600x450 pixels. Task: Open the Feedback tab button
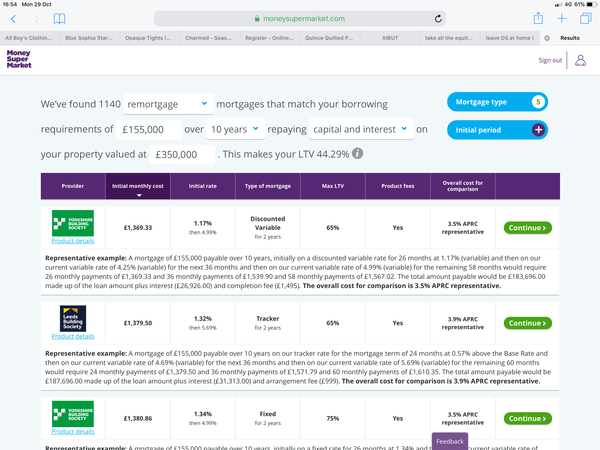tap(450, 441)
